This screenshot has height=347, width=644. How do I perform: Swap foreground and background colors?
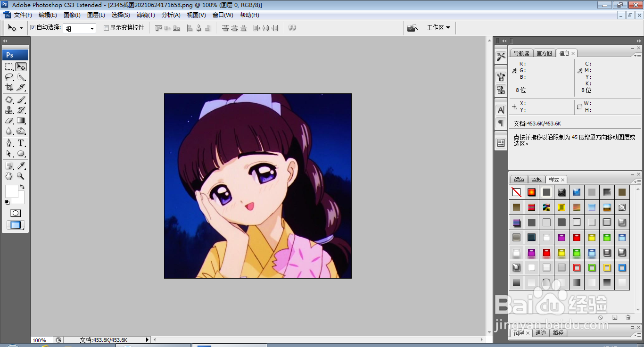tap(22, 187)
